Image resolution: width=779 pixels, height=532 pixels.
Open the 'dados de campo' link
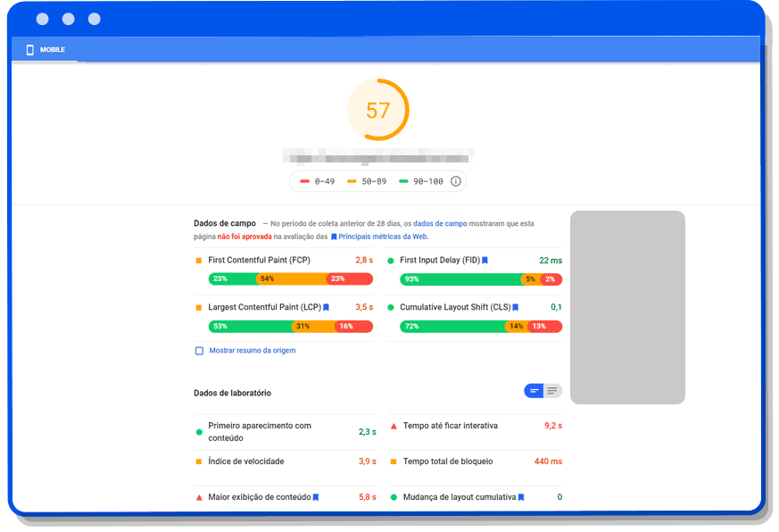click(440, 224)
